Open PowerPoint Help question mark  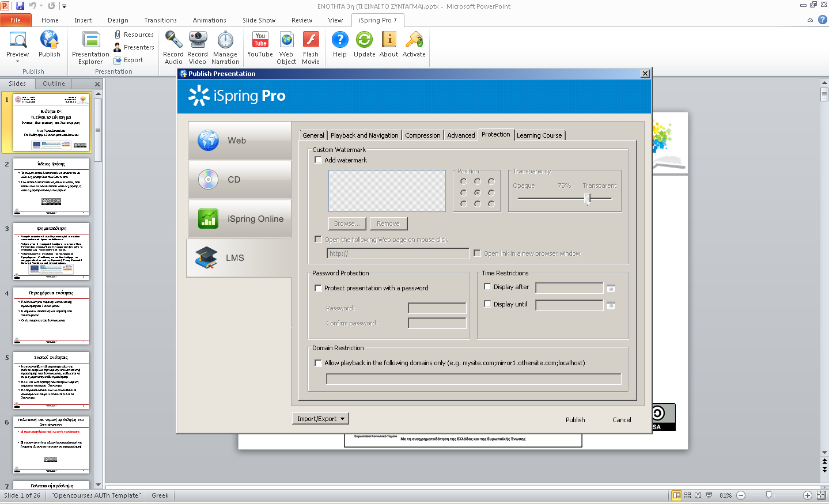pos(823,20)
